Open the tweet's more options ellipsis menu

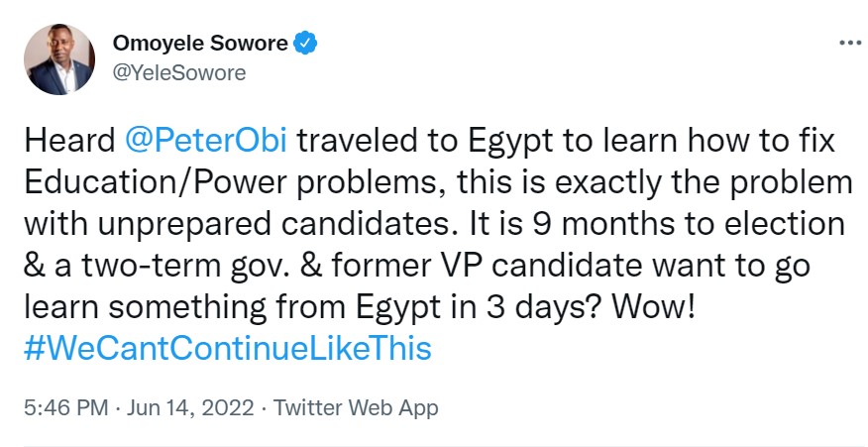coord(849,45)
